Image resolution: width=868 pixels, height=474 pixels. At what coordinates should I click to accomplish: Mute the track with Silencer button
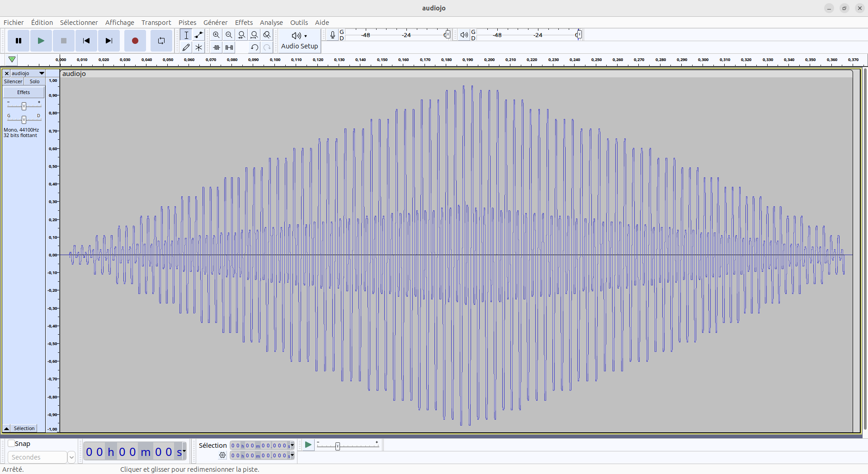tap(13, 81)
